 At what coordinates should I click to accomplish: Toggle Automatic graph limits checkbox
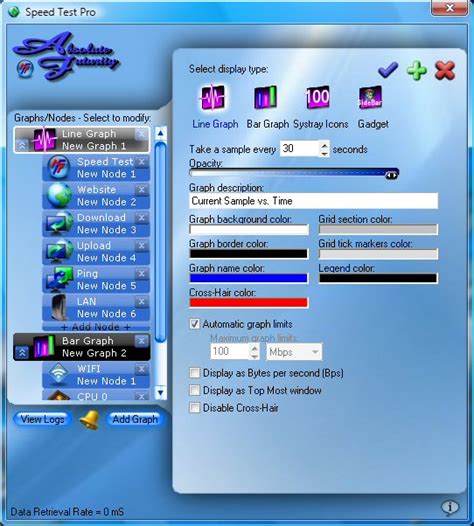[x=195, y=324]
